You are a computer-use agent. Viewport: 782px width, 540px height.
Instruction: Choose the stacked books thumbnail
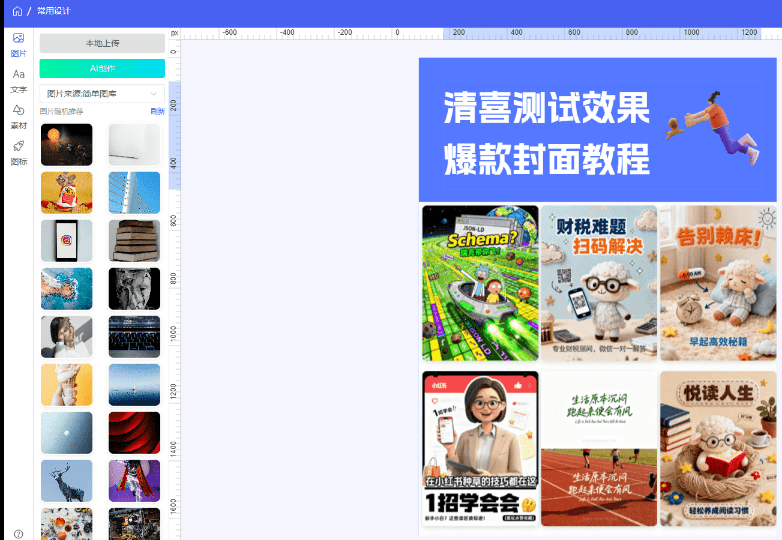pyautogui.click(x=134, y=241)
